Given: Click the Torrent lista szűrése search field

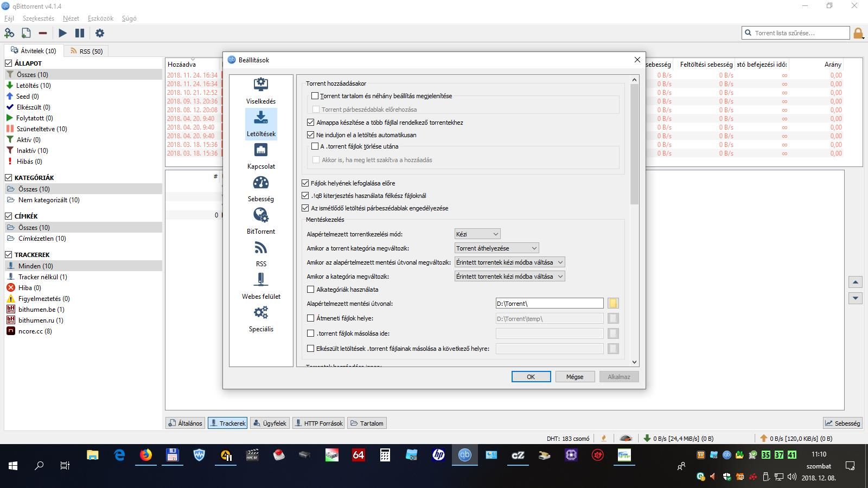Looking at the screenshot, I should pyautogui.click(x=796, y=33).
